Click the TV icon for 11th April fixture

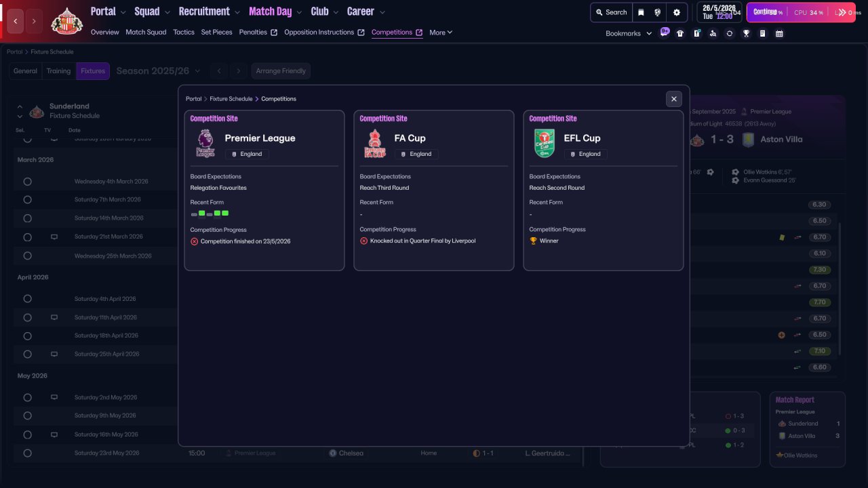(54, 317)
